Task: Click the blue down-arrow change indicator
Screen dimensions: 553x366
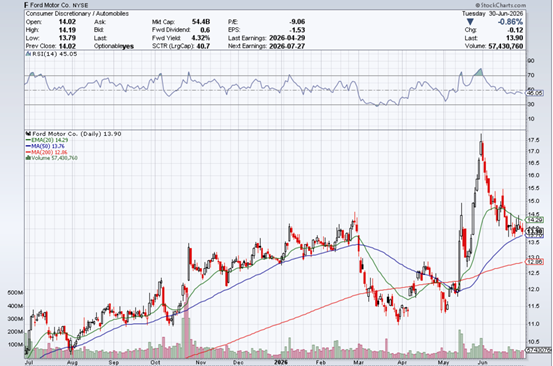Action: (x=470, y=22)
